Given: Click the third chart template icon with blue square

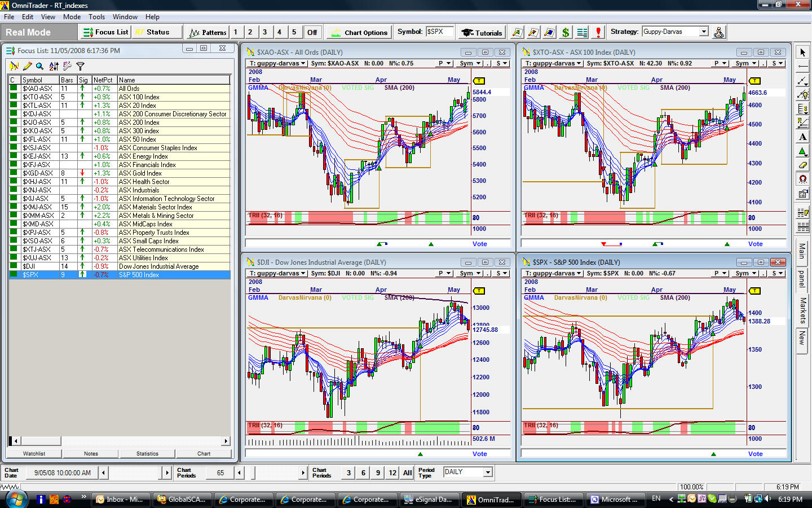Looking at the screenshot, I should pos(549,32).
